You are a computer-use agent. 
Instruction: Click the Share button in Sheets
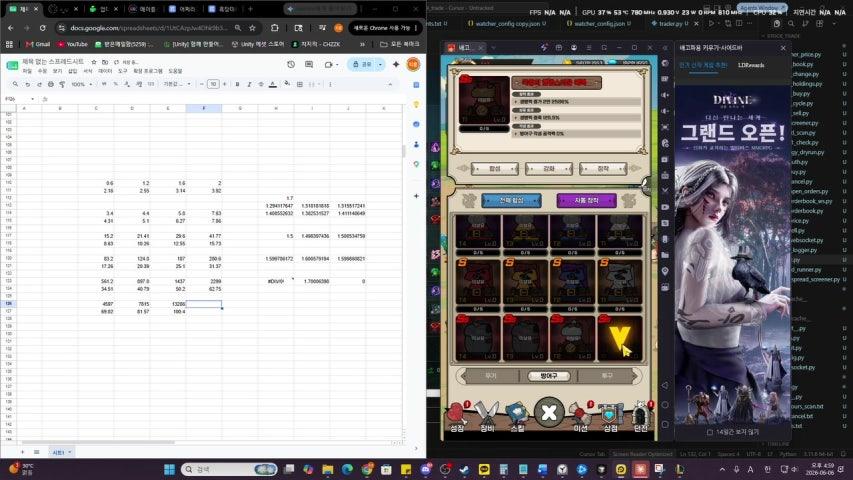362,64
